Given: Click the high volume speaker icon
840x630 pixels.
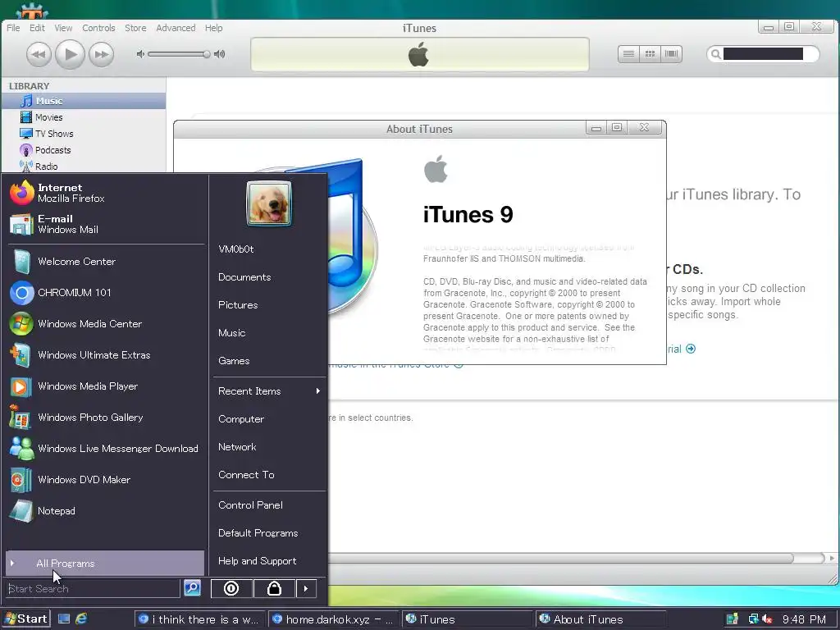Looking at the screenshot, I should point(219,54).
